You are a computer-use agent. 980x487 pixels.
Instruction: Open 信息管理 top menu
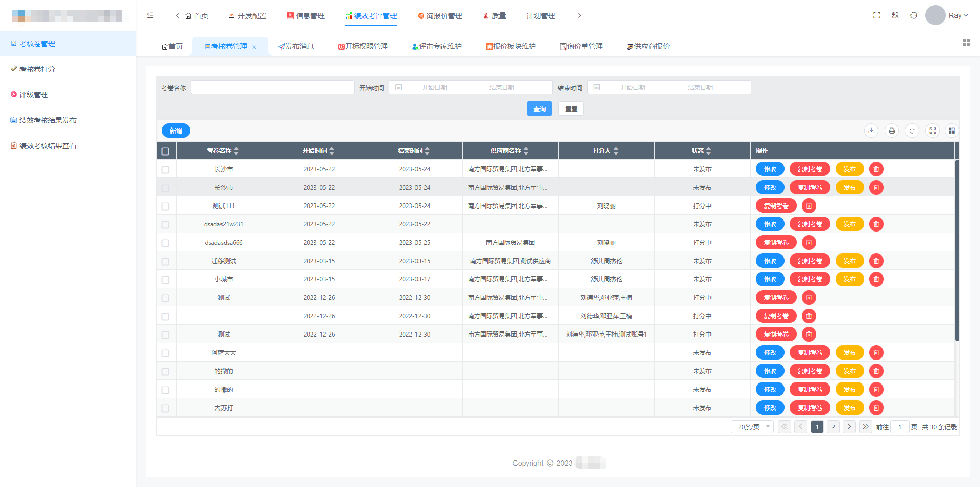[x=305, y=16]
